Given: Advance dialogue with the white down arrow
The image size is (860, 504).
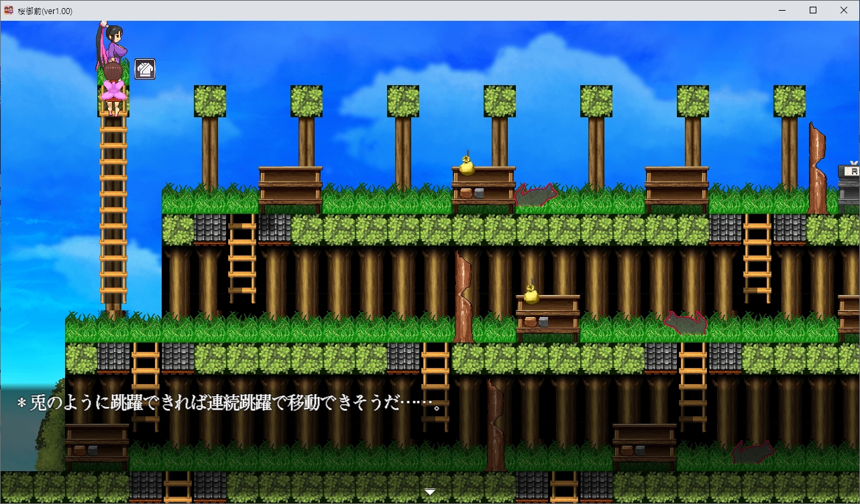Looking at the screenshot, I should click(430, 492).
